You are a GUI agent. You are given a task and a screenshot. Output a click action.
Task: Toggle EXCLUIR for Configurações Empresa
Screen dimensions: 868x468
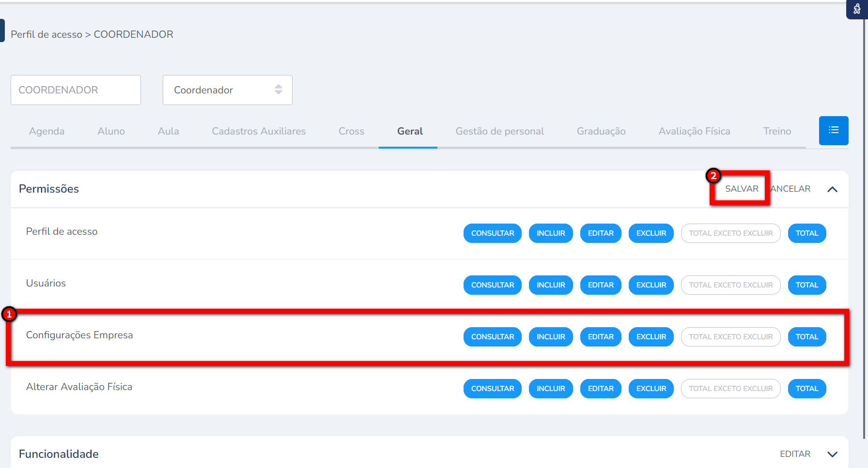pyautogui.click(x=651, y=337)
